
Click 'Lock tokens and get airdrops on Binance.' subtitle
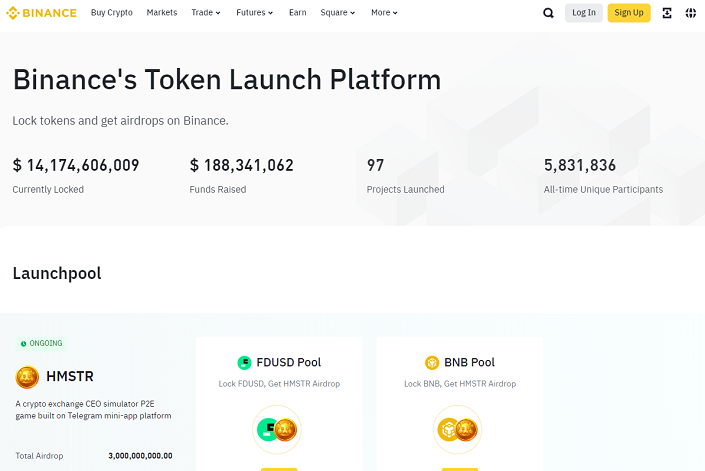(120, 121)
